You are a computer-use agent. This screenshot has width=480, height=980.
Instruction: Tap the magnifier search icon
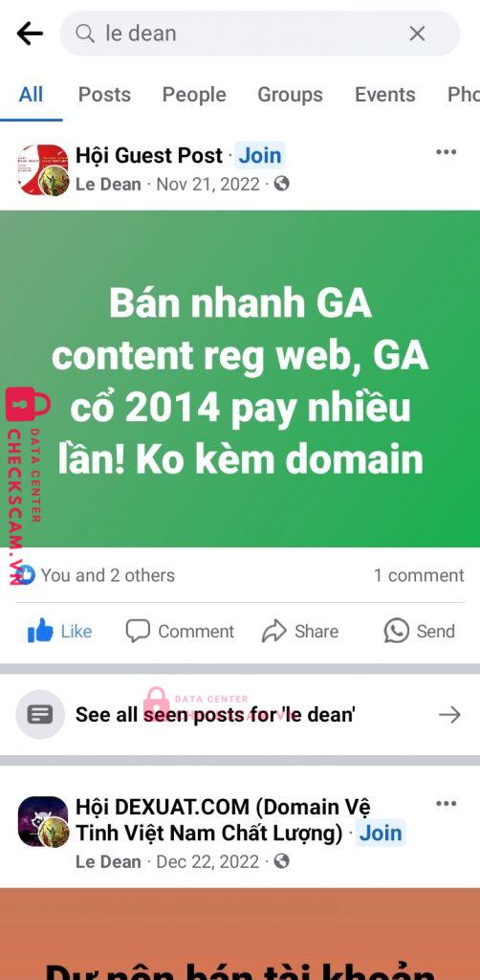click(85, 33)
